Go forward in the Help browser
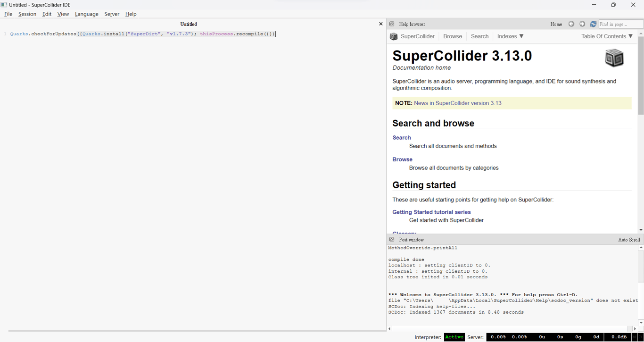Viewport: 644px width, 342px height. 582,24
